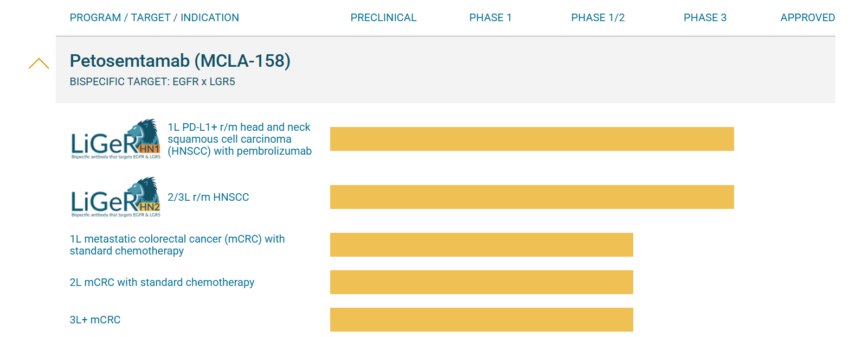Click the Phase 1 column header

point(490,18)
